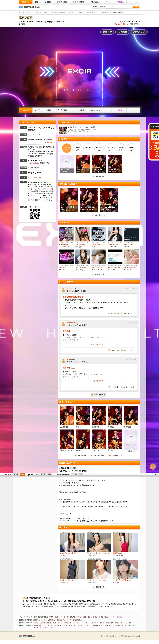
Task: Click the 女の子 chip next to キープした
Action: (43, 475)
